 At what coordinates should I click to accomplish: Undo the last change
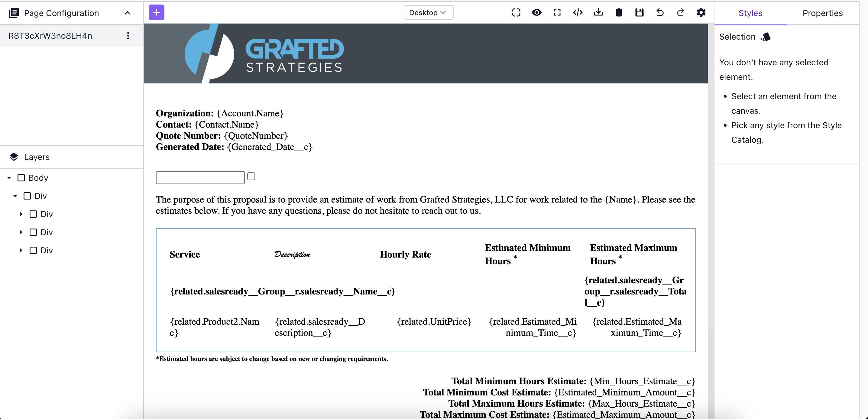tap(660, 12)
